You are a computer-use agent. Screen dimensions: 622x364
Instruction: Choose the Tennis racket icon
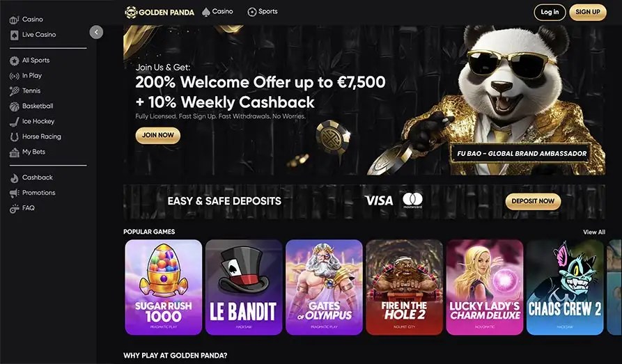[x=15, y=91]
